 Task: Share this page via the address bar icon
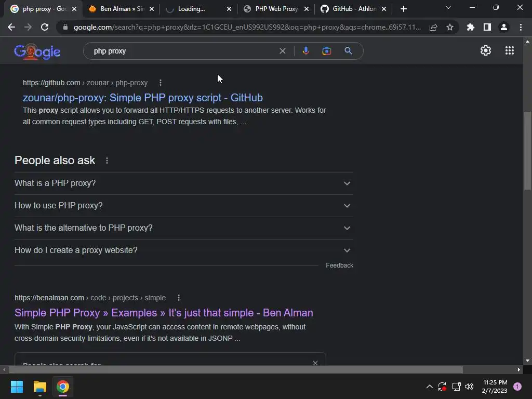coord(433,28)
